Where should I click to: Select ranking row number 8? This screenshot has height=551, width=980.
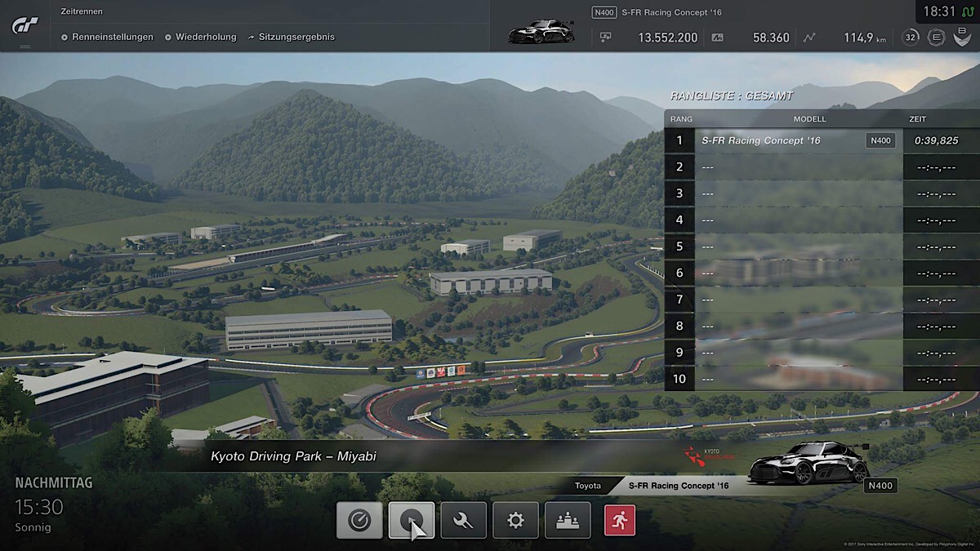(821, 326)
